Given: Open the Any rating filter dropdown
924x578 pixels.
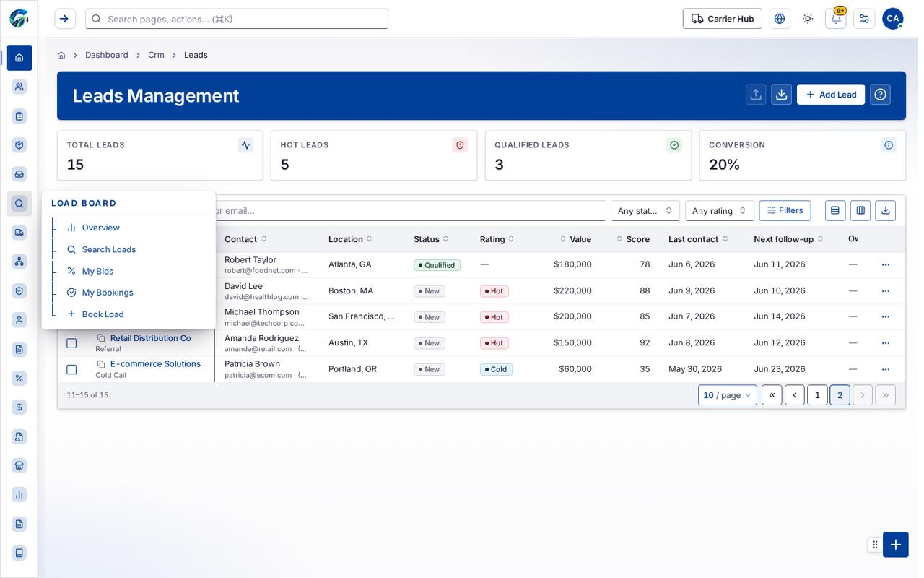Looking at the screenshot, I should tap(720, 211).
